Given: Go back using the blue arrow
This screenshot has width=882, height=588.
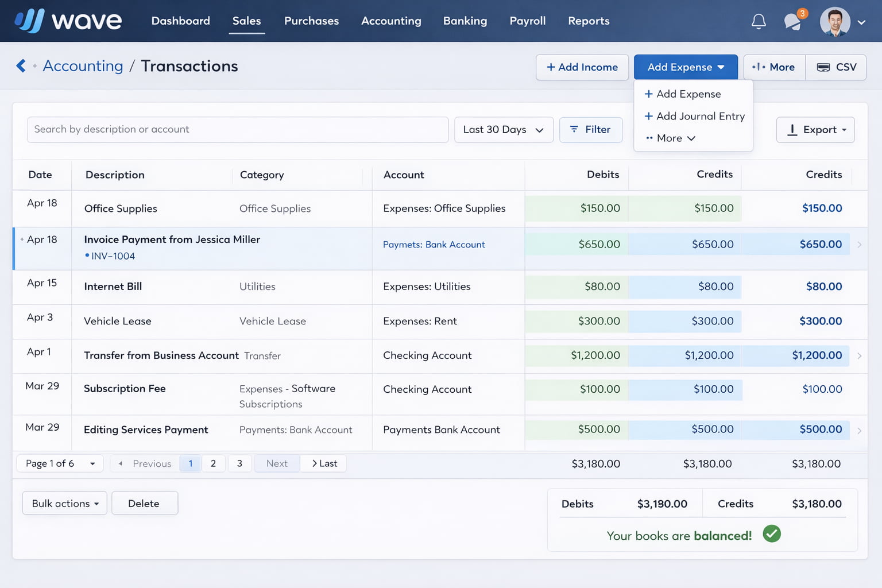Looking at the screenshot, I should pyautogui.click(x=21, y=66).
